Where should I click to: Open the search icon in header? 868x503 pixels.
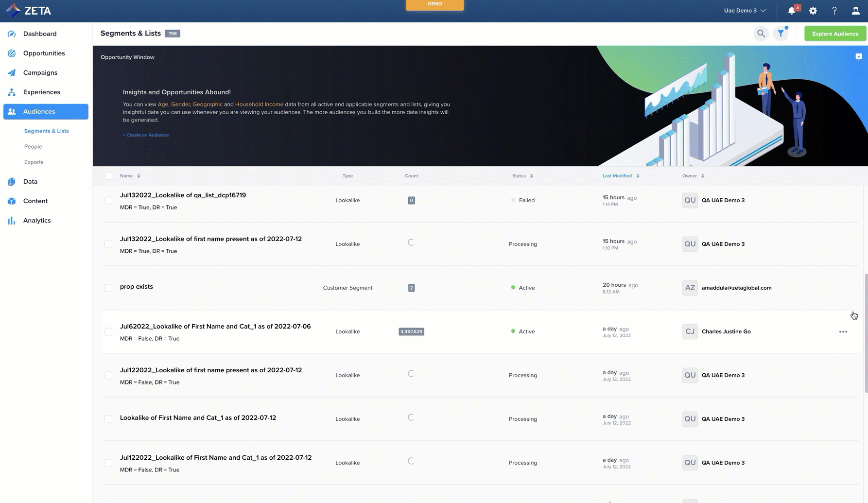[761, 34]
